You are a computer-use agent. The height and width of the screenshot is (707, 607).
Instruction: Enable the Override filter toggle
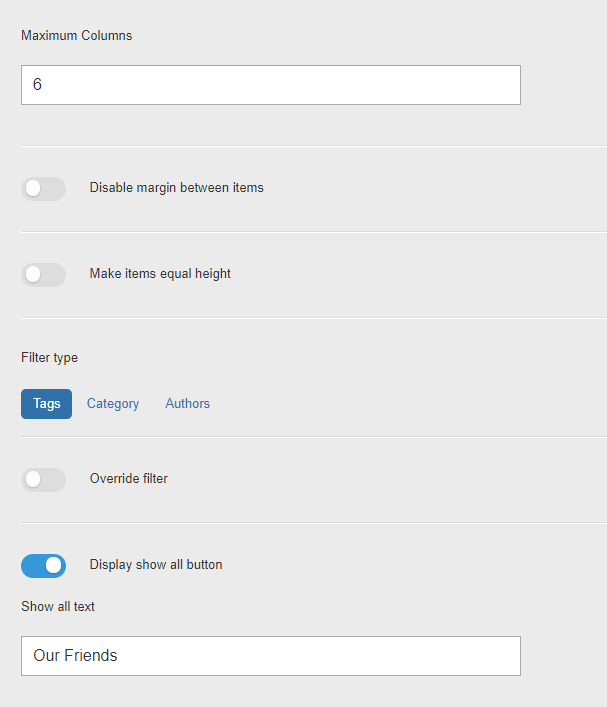pyautogui.click(x=43, y=480)
